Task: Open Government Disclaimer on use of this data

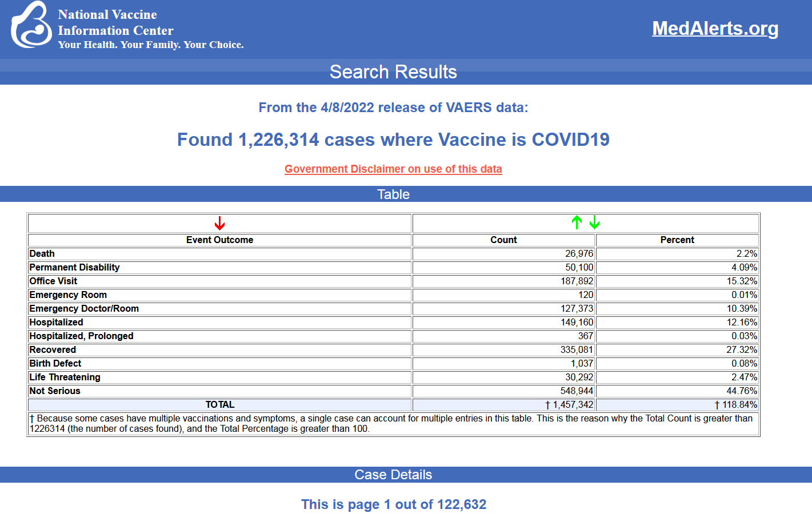Action: click(x=393, y=169)
